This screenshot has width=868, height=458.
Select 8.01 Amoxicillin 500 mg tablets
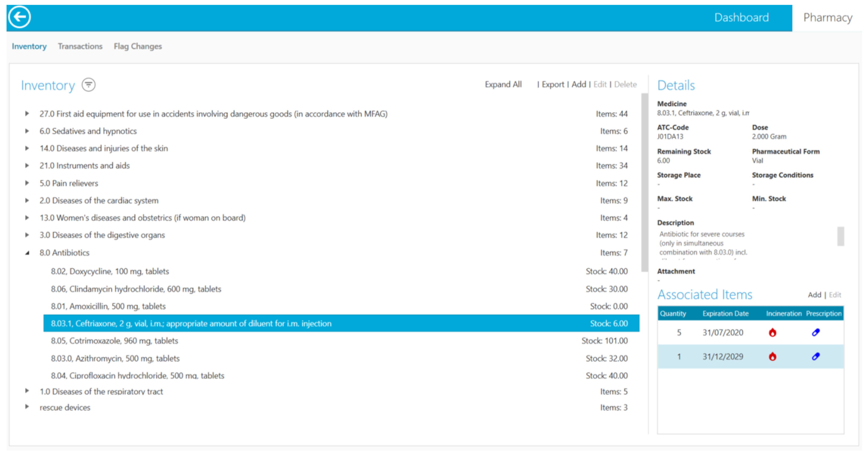(108, 306)
